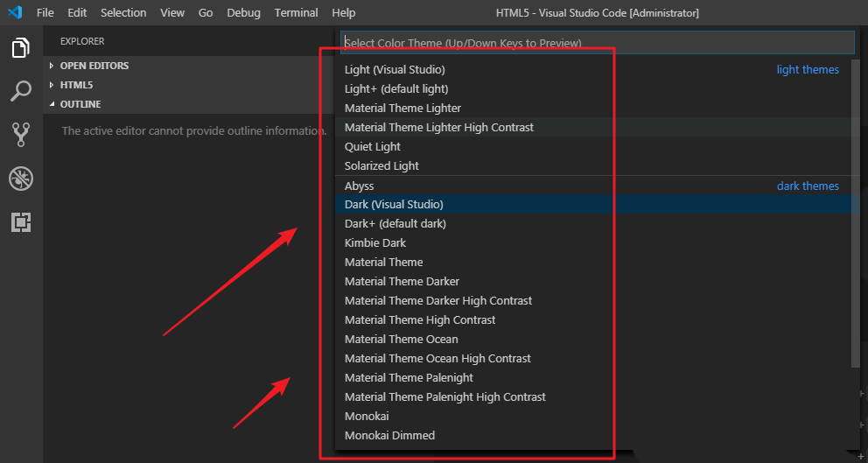
Task: Open the Explorer files icon in activity bar
Action: pos(21,48)
